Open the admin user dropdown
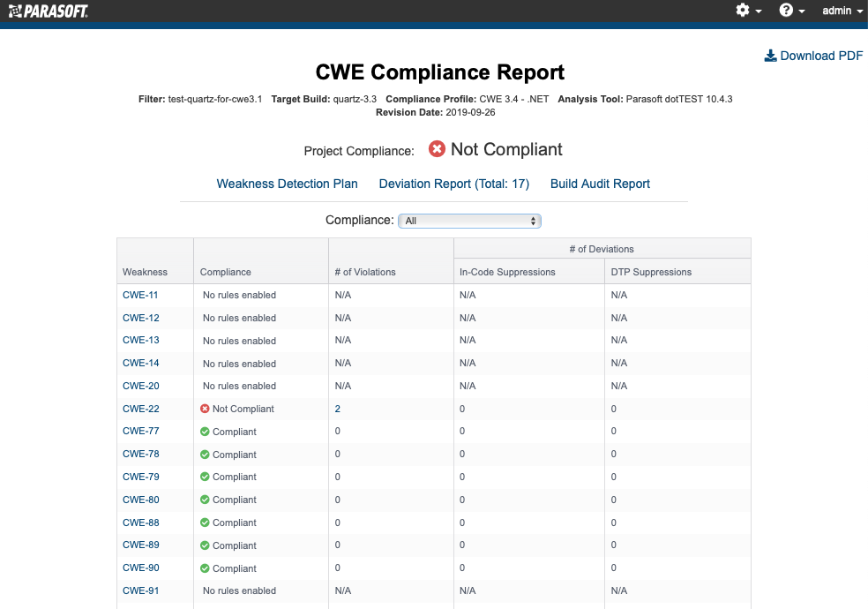The image size is (868, 609). click(842, 11)
